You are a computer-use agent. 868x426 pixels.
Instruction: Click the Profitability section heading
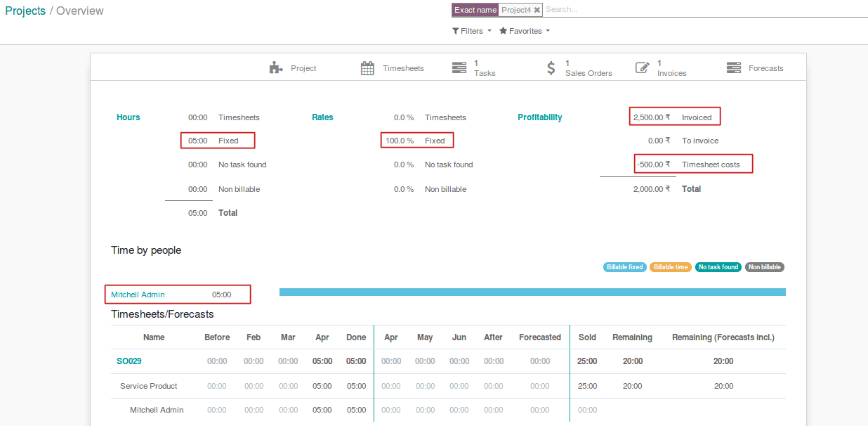pyautogui.click(x=540, y=117)
